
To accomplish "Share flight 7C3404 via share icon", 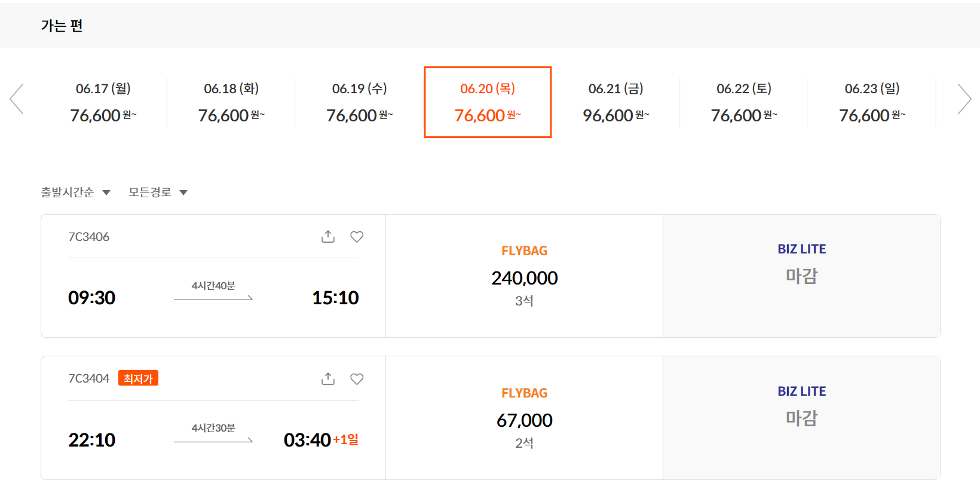I will [328, 379].
